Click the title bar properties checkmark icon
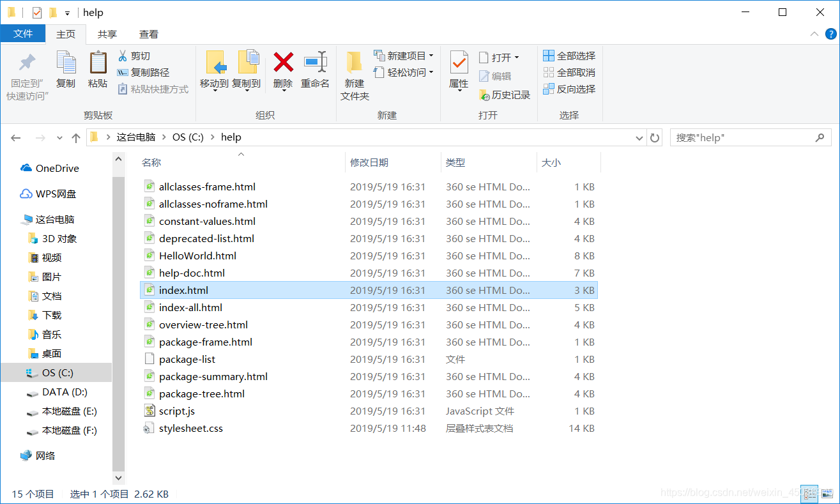 click(x=36, y=12)
